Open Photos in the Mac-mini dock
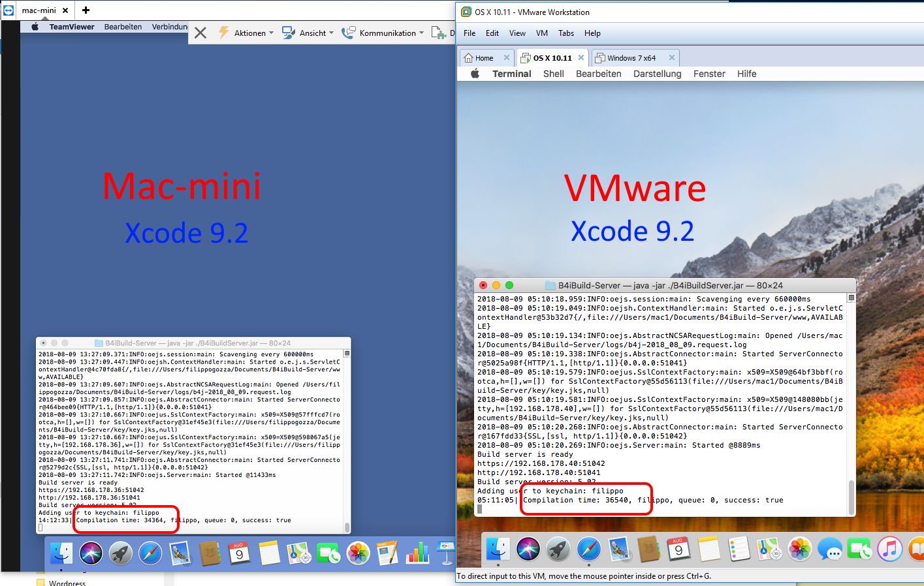Image resolution: width=924 pixels, height=586 pixels. pos(358,553)
